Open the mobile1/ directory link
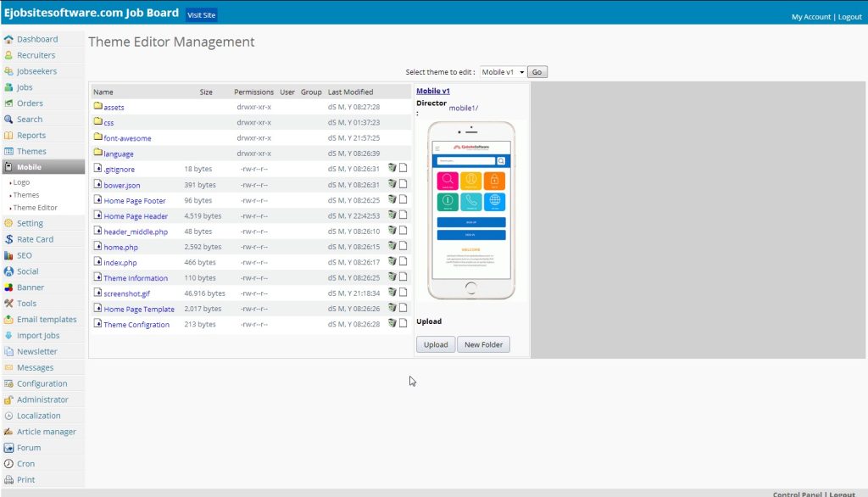The height and width of the screenshot is (497, 868). [x=464, y=108]
